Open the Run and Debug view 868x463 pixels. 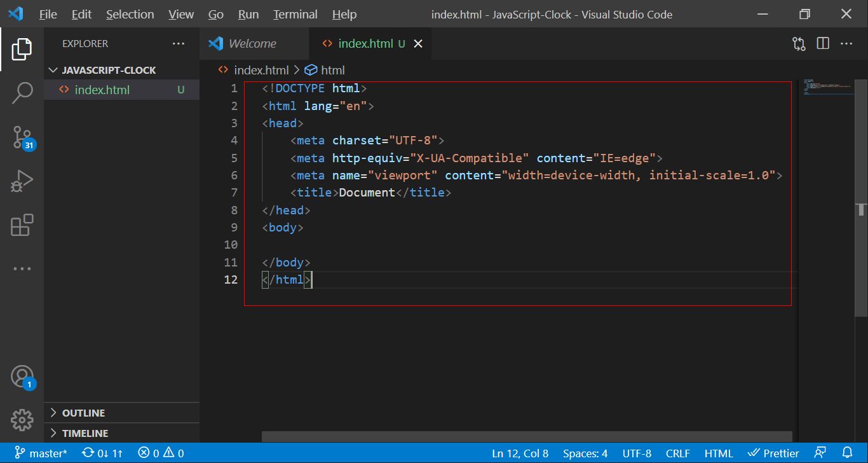pos(22,181)
